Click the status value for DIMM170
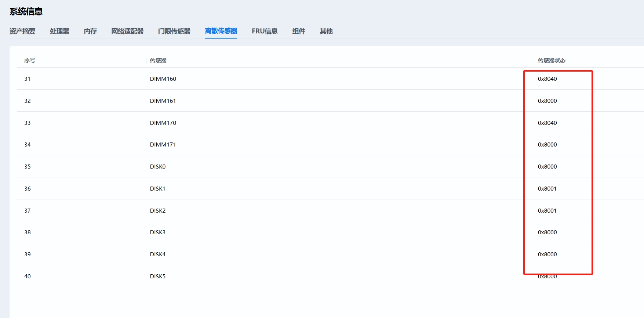Viewport: 644px width, 318px height. pos(547,123)
